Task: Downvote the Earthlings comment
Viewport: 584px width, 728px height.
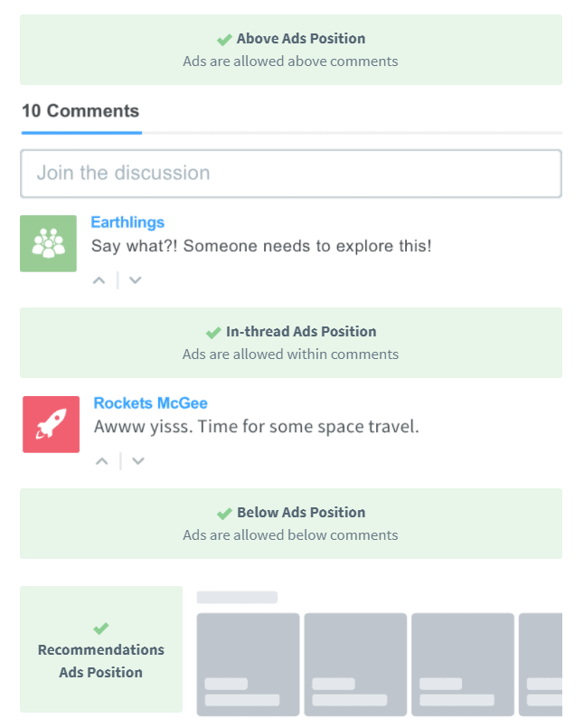Action: point(135,280)
